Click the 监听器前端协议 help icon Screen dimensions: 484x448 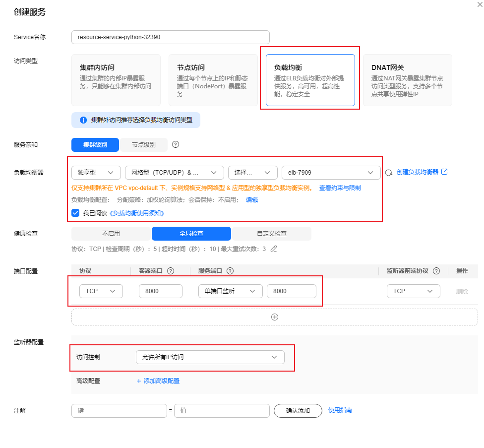(x=436, y=271)
